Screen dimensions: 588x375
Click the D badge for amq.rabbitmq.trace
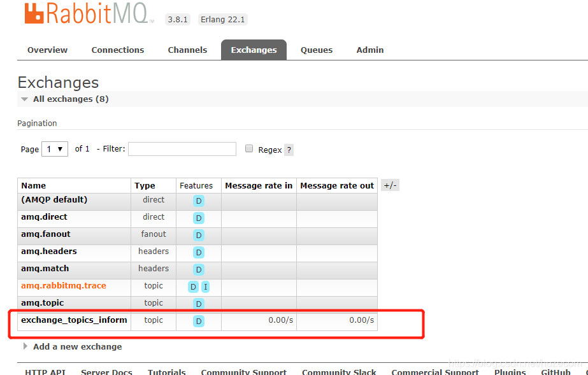[x=193, y=287]
